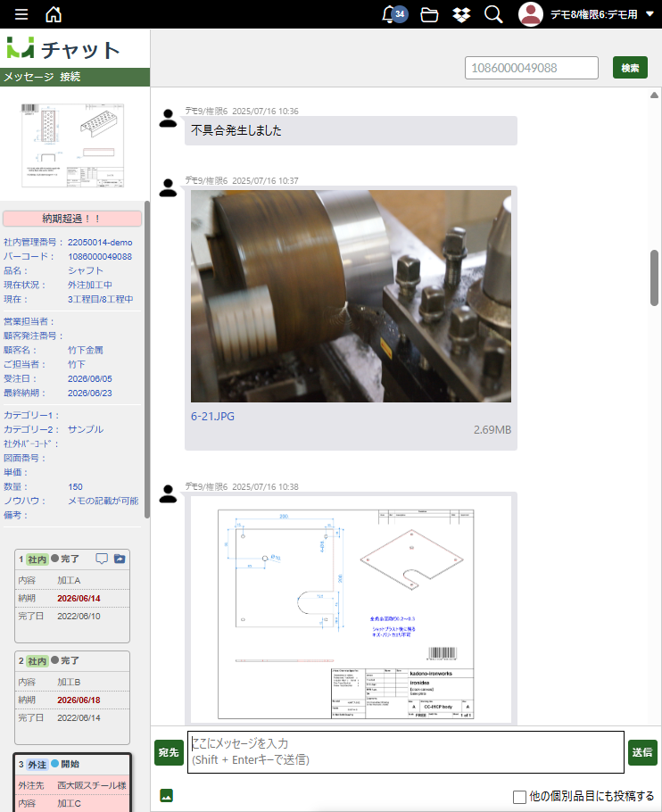The image size is (662, 812).
Task: Select the 接続 tab
Action: pyautogui.click(x=70, y=77)
